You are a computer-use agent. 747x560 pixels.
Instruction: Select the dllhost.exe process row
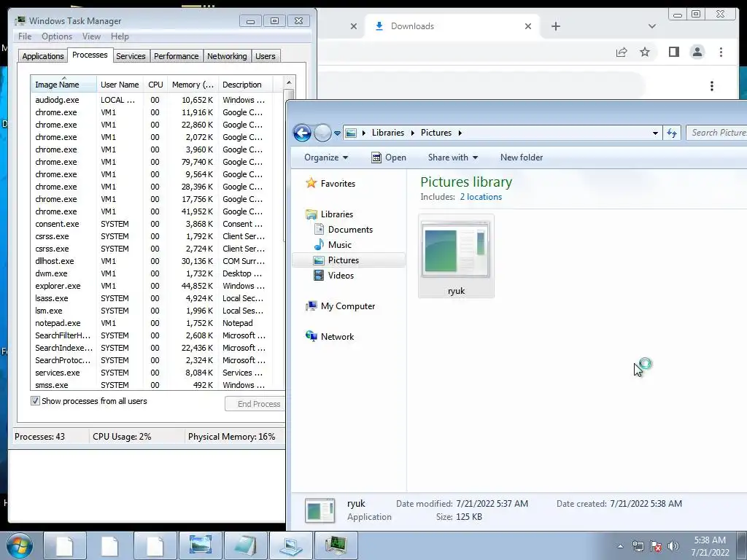click(x=152, y=261)
